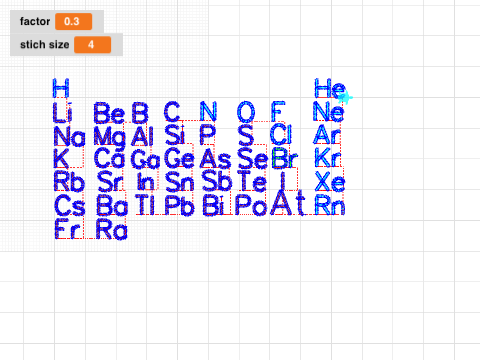Click the stitched "Te" tellurium symbol
The width and height of the screenshot is (480, 360).
point(252,181)
